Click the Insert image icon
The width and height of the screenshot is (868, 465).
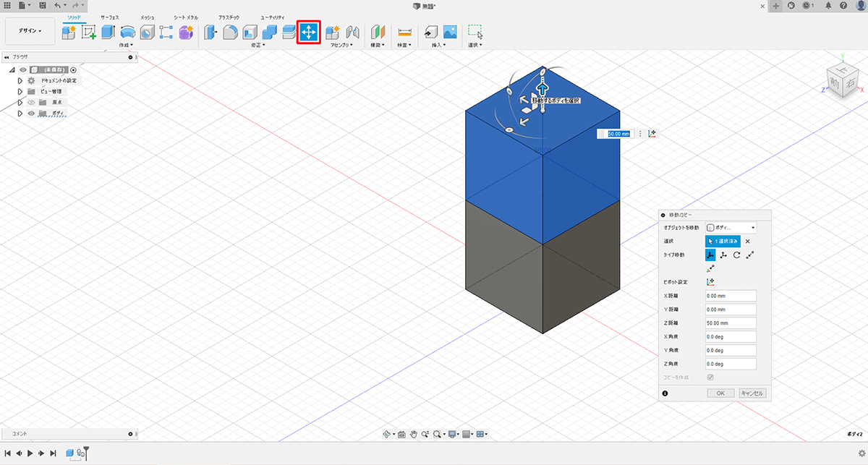pyautogui.click(x=450, y=32)
